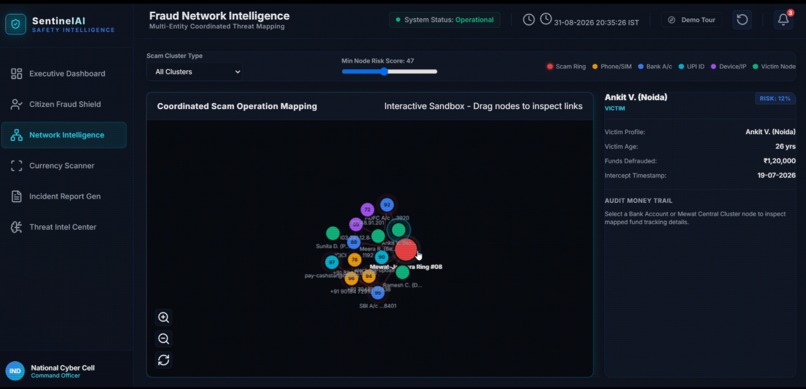The image size is (806, 389).
Task: Click the Citizen Fraud Shield person icon
Action: [16, 104]
